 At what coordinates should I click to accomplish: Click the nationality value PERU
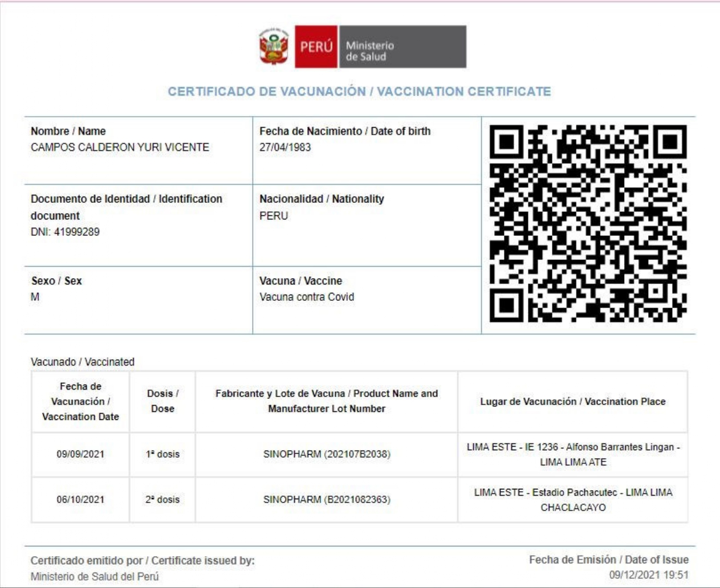[x=274, y=216]
